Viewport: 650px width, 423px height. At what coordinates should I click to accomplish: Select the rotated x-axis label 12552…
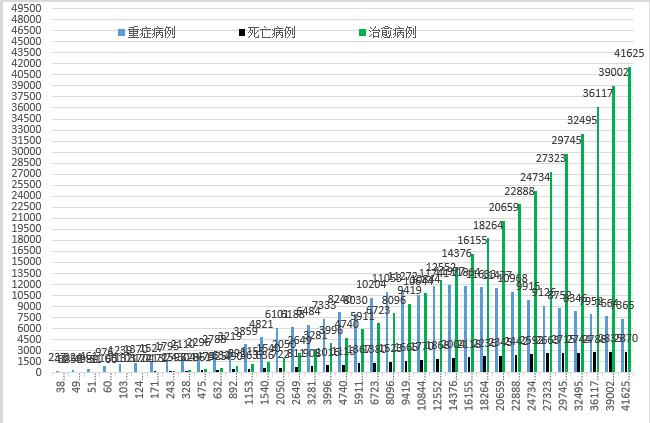[437, 393]
